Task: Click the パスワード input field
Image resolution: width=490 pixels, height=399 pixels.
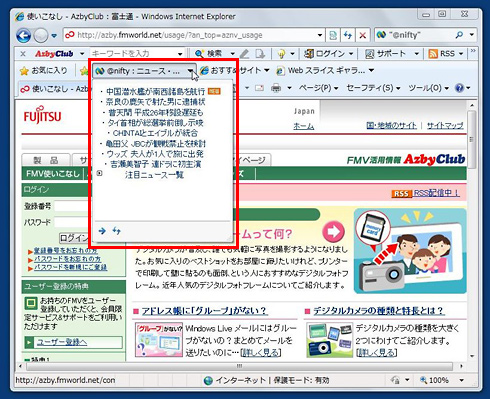Action: point(72,222)
